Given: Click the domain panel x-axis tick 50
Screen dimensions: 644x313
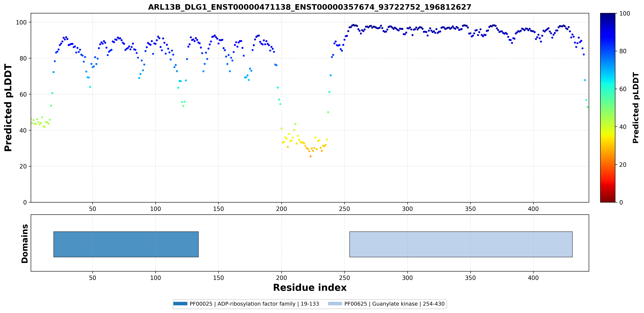Looking at the screenshot, I should pyautogui.click(x=93, y=278).
